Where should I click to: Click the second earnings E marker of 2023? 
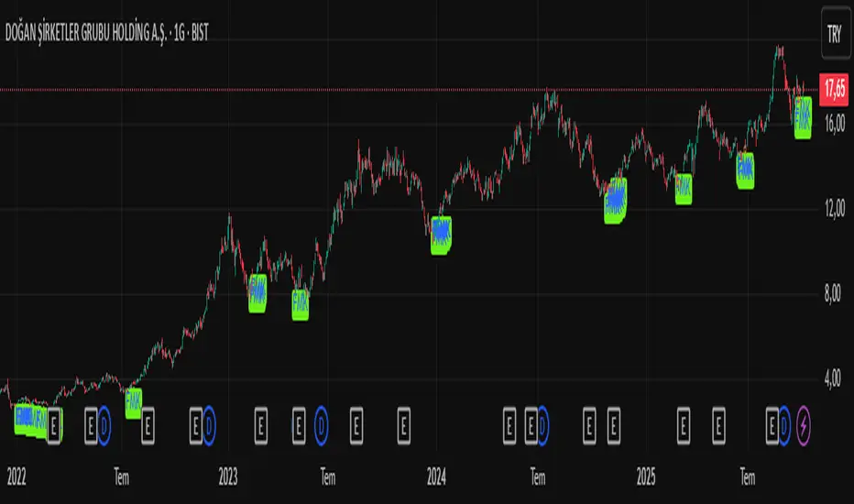(x=299, y=426)
